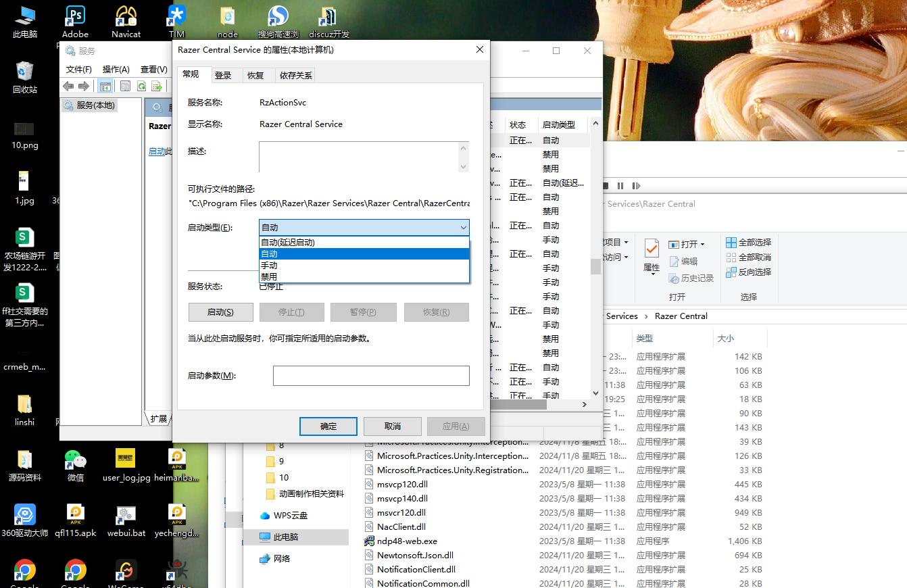Switch to the 依存关系 tab

(296, 76)
